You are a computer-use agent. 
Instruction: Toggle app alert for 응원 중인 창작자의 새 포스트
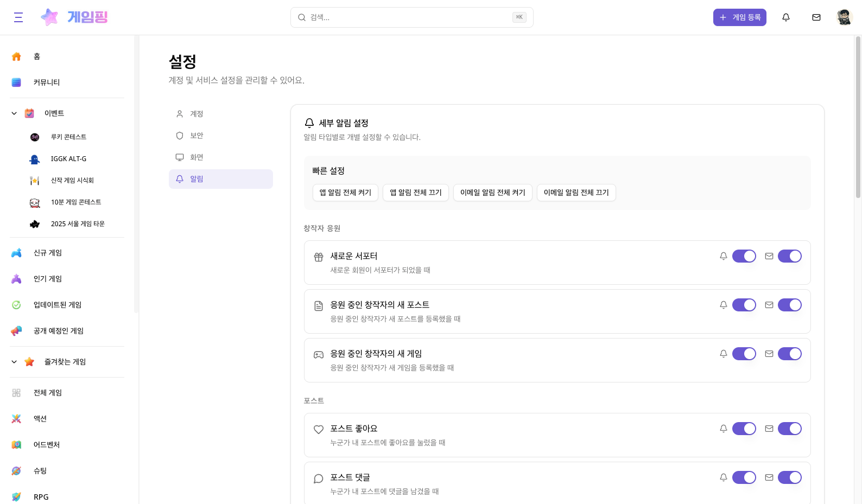point(744,305)
